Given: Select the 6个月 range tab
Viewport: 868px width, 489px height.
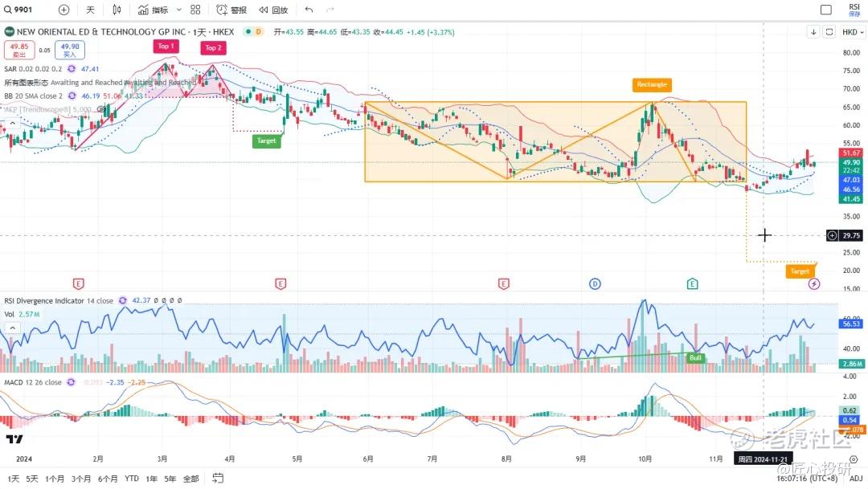Looking at the screenshot, I should 108,479.
